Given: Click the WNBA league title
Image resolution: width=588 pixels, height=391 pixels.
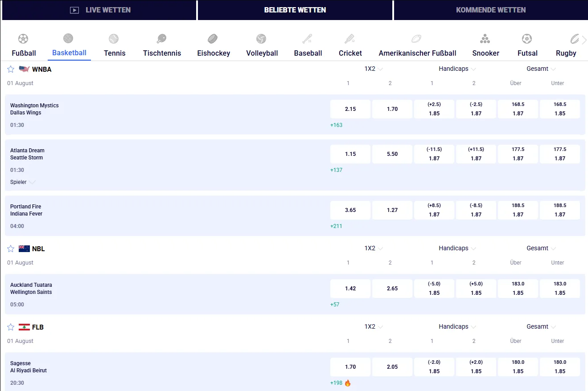Looking at the screenshot, I should coord(41,69).
